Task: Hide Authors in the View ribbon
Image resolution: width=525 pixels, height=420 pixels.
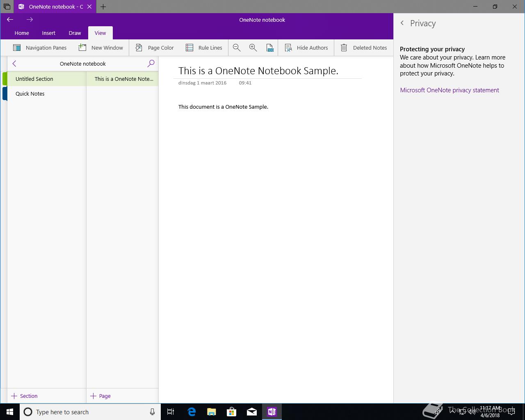Action: pos(306,48)
